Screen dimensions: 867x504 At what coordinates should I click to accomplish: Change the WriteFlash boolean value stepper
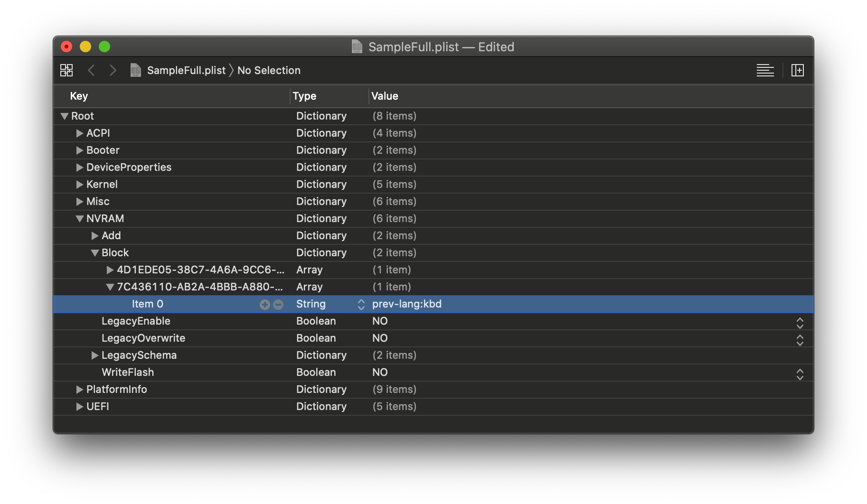800,374
